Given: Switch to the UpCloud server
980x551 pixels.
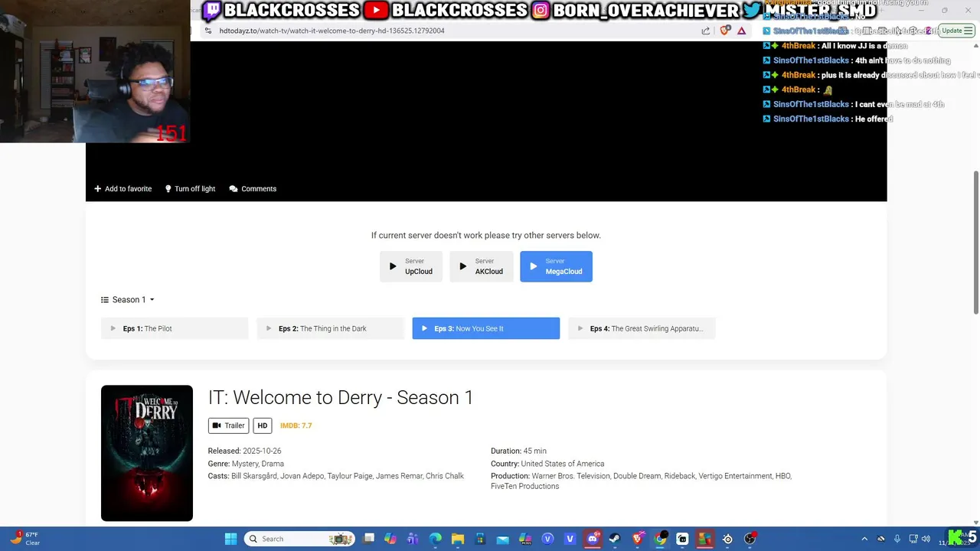Looking at the screenshot, I should coord(411,266).
